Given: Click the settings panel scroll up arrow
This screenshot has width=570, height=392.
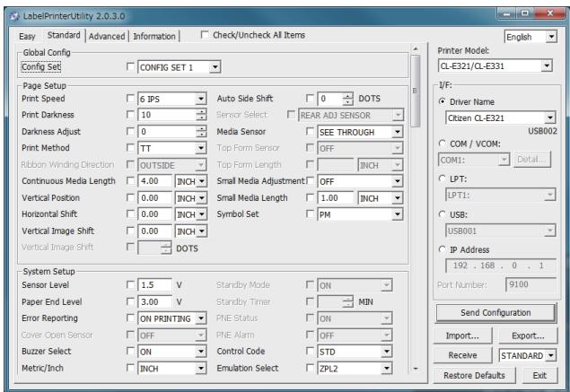Looking at the screenshot, I should point(416,49).
